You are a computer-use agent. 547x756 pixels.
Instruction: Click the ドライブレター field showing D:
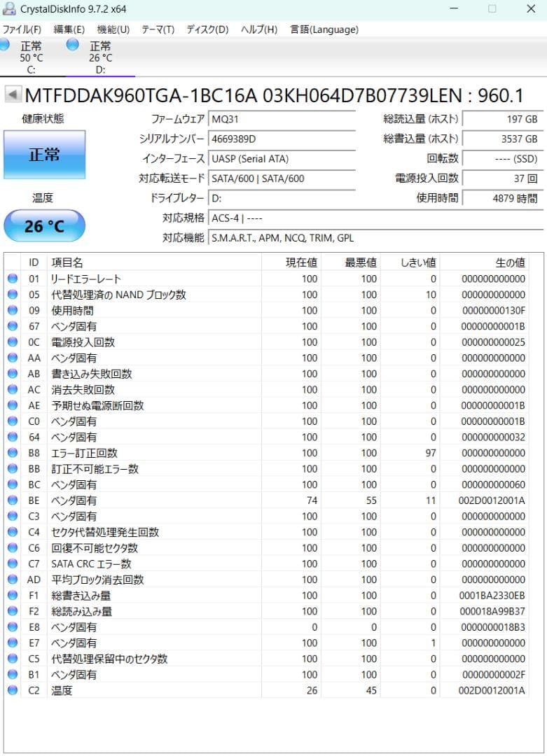point(282,199)
